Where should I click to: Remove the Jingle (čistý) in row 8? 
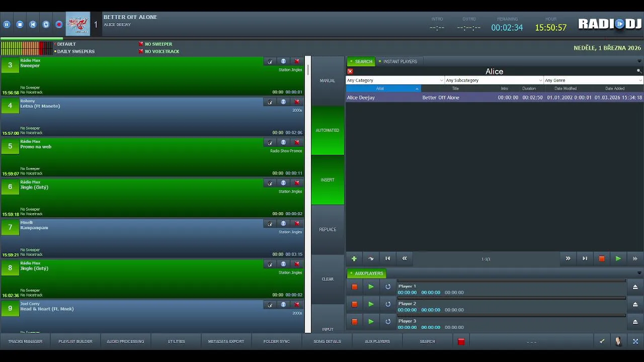pos(297,264)
